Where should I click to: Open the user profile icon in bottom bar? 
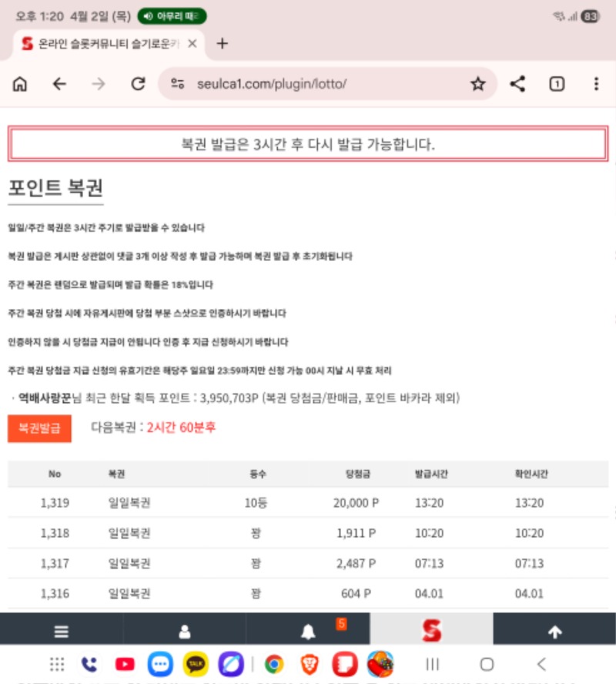pos(185,632)
